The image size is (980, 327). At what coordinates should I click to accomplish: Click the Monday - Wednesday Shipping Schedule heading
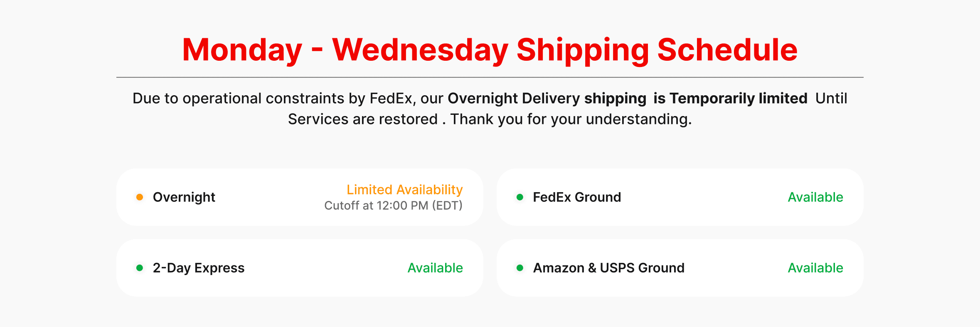pos(490,50)
